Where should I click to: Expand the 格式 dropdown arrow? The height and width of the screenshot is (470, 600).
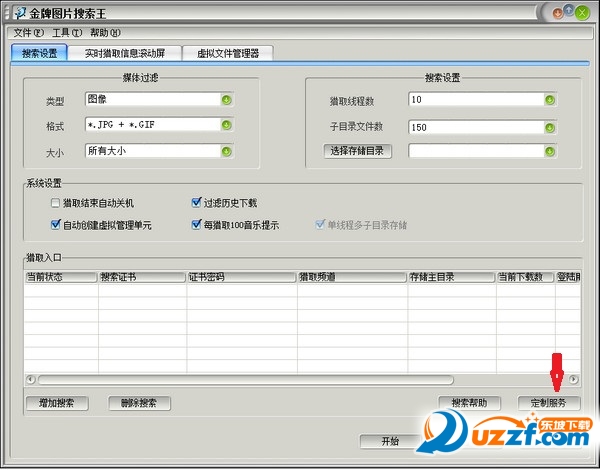coord(227,125)
